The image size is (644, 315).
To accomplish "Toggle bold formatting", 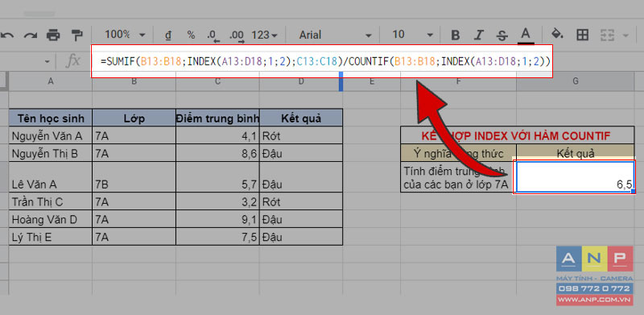I will pos(455,35).
